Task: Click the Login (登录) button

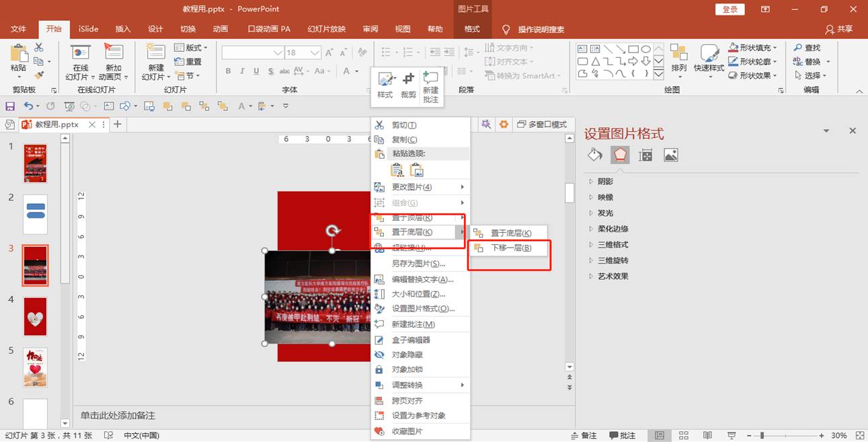Action: (730, 9)
